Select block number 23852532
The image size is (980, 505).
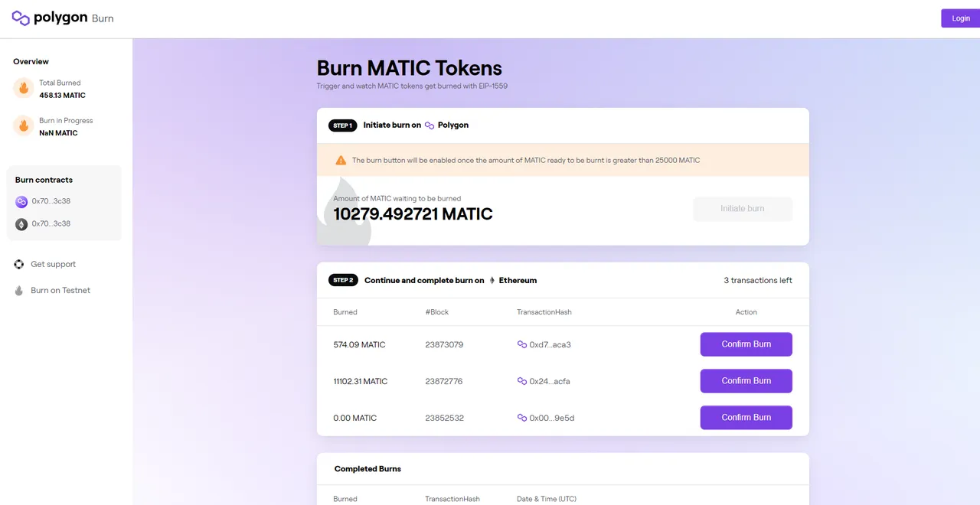(x=444, y=418)
